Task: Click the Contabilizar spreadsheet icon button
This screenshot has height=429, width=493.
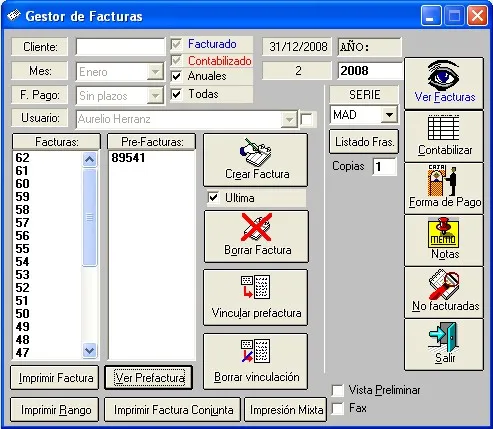Action: (x=444, y=136)
